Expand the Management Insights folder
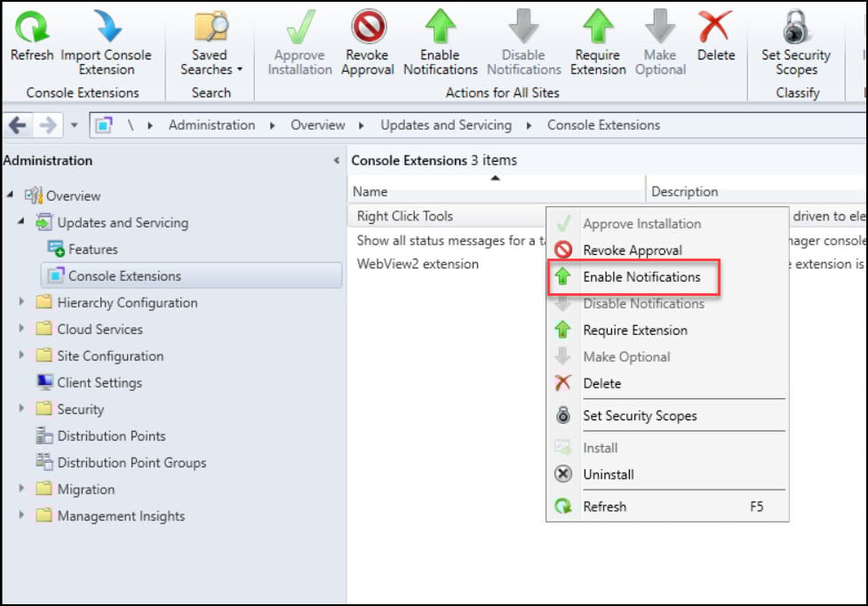Screen dimensions: 868x606 coord(21,514)
